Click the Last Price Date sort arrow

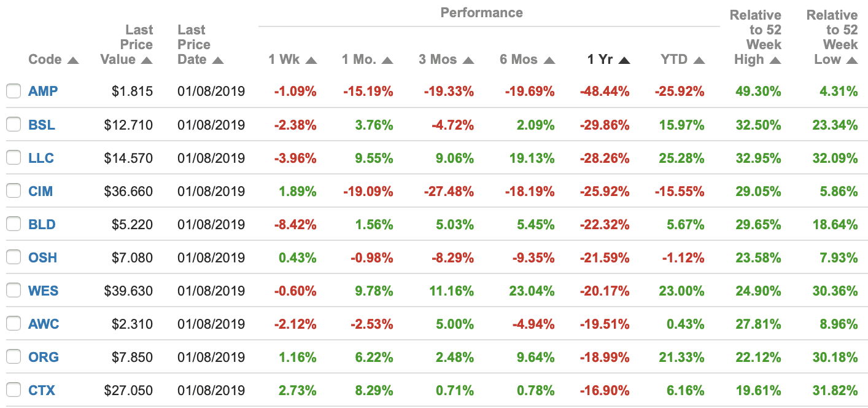[217, 60]
